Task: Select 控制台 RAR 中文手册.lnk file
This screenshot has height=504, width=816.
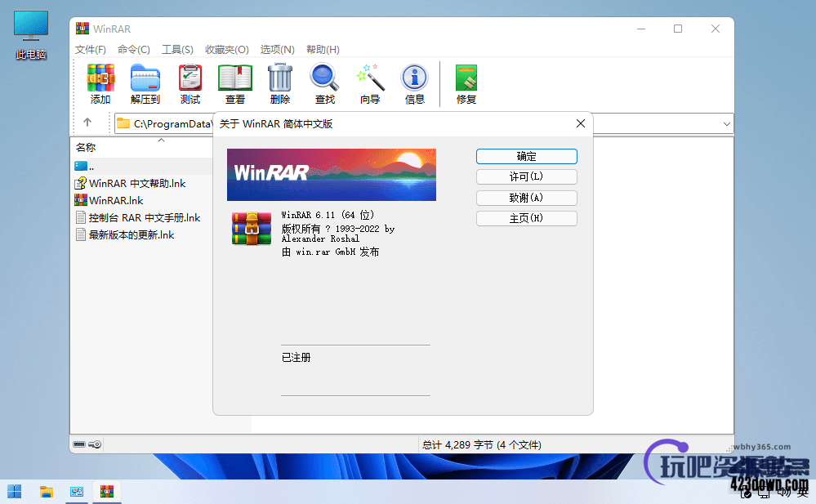Action: coord(137,217)
